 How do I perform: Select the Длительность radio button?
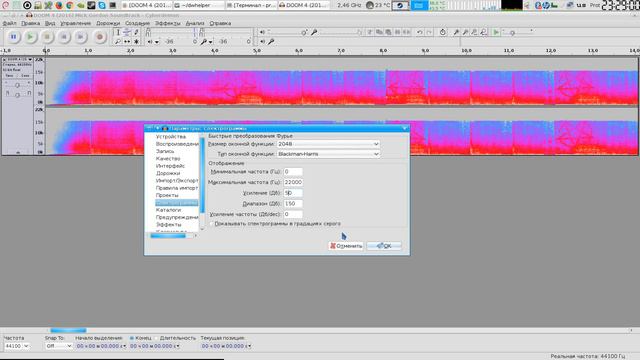point(156,338)
